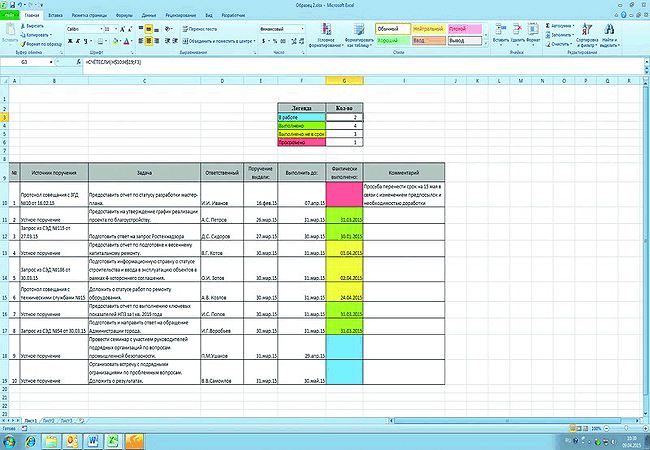The height and width of the screenshot is (450, 650).
Task: Click the percent % style icon
Action: pyautogui.click(x=275, y=41)
